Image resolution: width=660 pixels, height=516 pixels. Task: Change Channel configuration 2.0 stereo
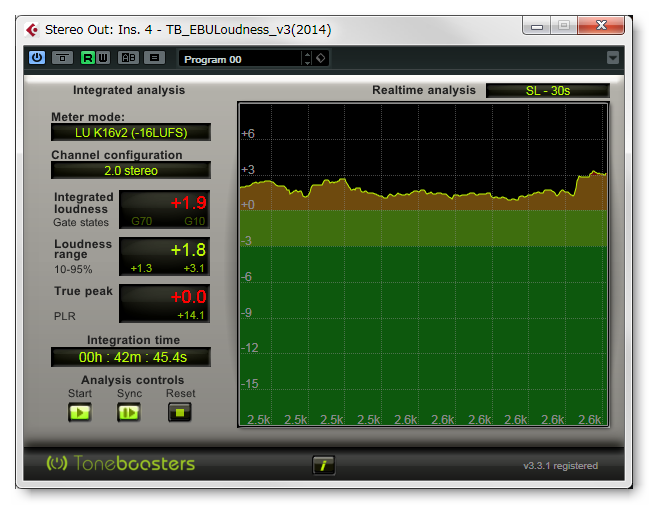pyautogui.click(x=131, y=170)
